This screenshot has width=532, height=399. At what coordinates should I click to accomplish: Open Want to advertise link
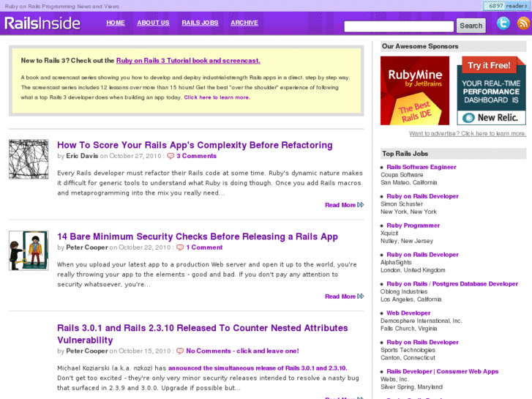468,133
